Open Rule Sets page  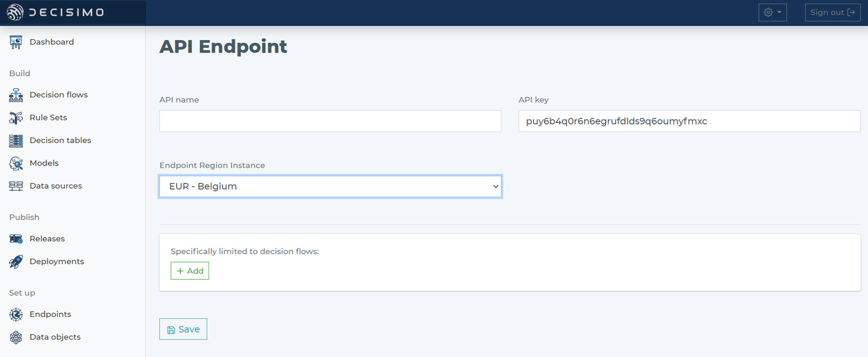tap(48, 118)
